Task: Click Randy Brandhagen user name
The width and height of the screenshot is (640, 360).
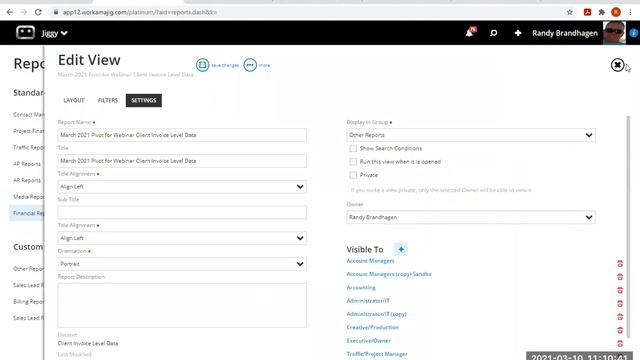Action: [565, 33]
